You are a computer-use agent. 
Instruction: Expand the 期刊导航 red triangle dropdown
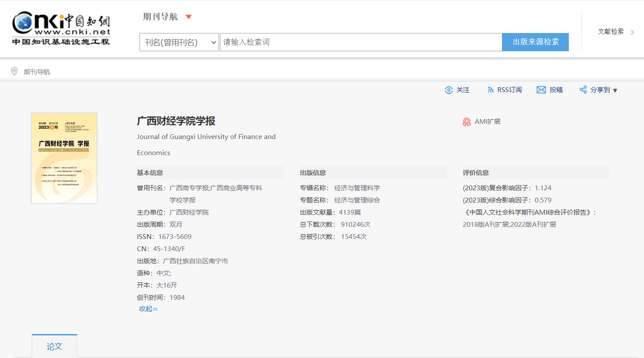(x=189, y=17)
